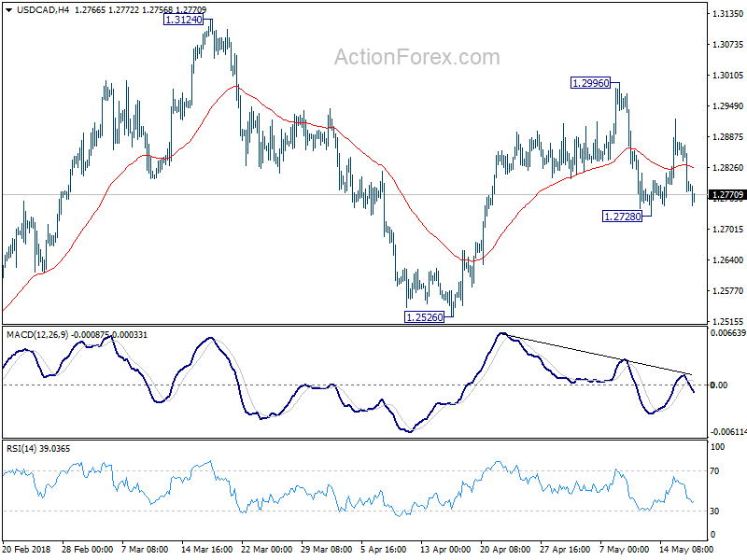The height and width of the screenshot is (560, 747).
Task: Click the 20 Apr 08:00 time label
Action: click(505, 549)
